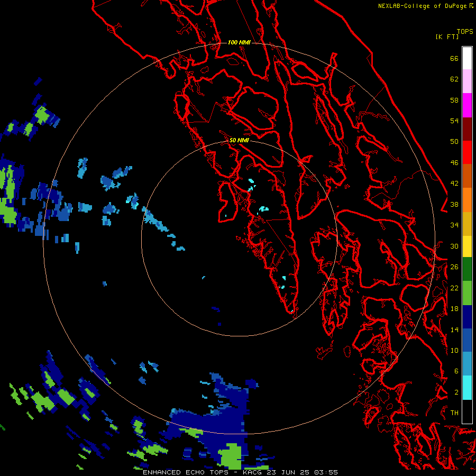Click the 46 legend value

click(x=454, y=163)
